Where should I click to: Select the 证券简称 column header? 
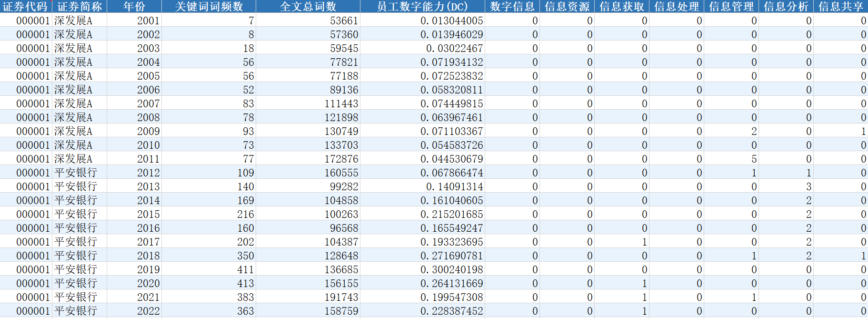[80, 6]
